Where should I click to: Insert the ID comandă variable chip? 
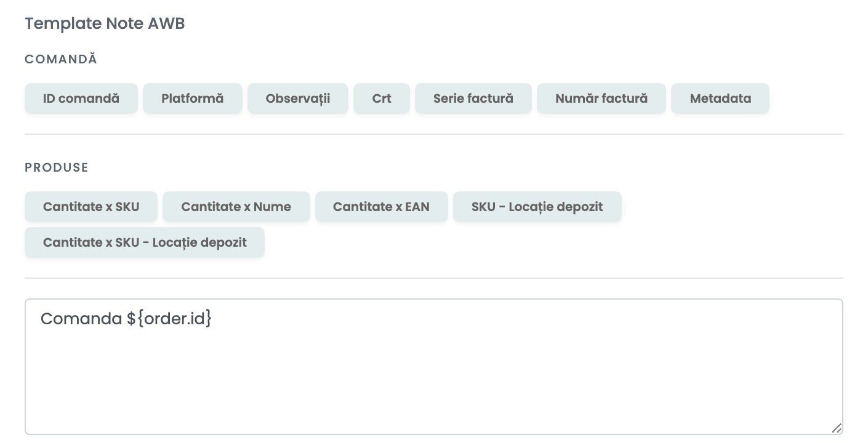point(81,98)
